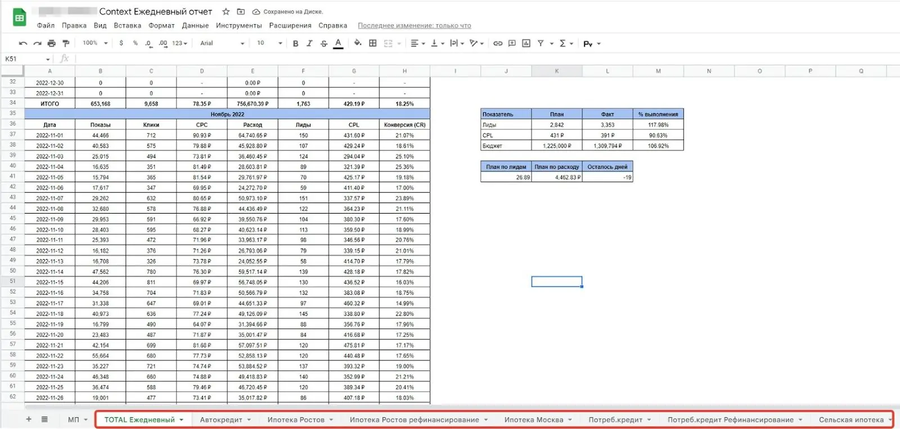Add a new sheet with plus button

[29, 420]
